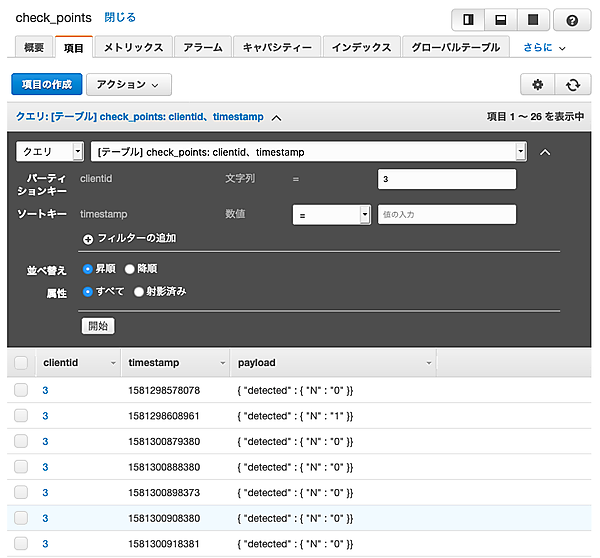The image size is (600, 558).
Task: Click the 項目の作成 button
Action: pos(46,85)
